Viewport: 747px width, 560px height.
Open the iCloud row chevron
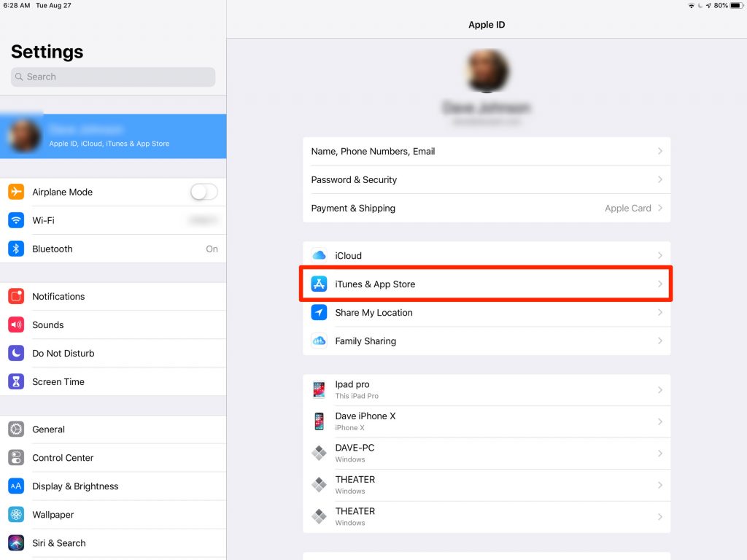pos(659,256)
